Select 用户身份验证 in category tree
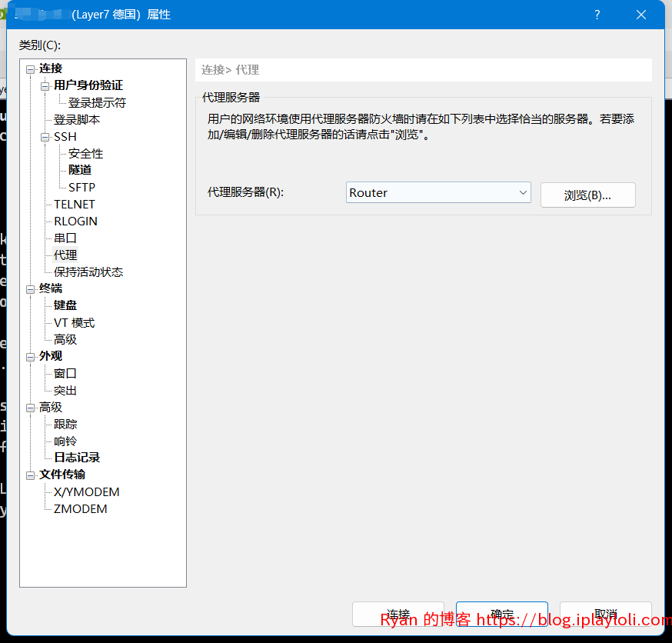Viewport: 672px width, 643px height. 88,85
